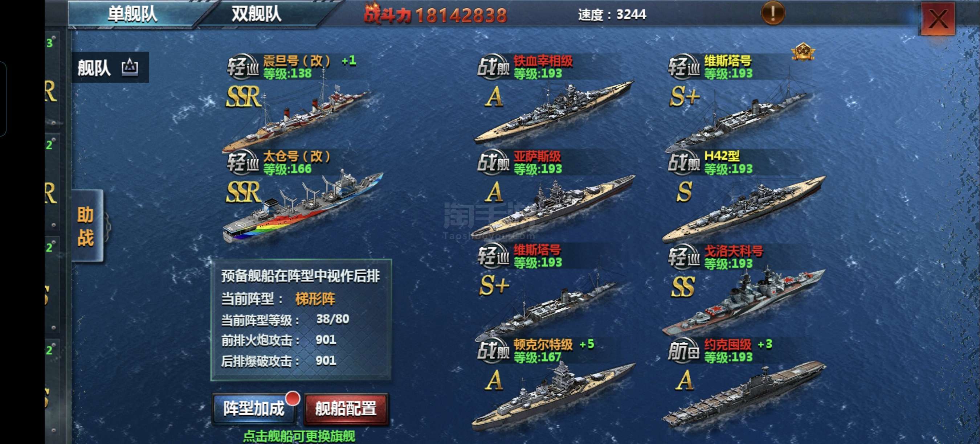
Task: Close the fleet screen with X
Action: (938, 18)
